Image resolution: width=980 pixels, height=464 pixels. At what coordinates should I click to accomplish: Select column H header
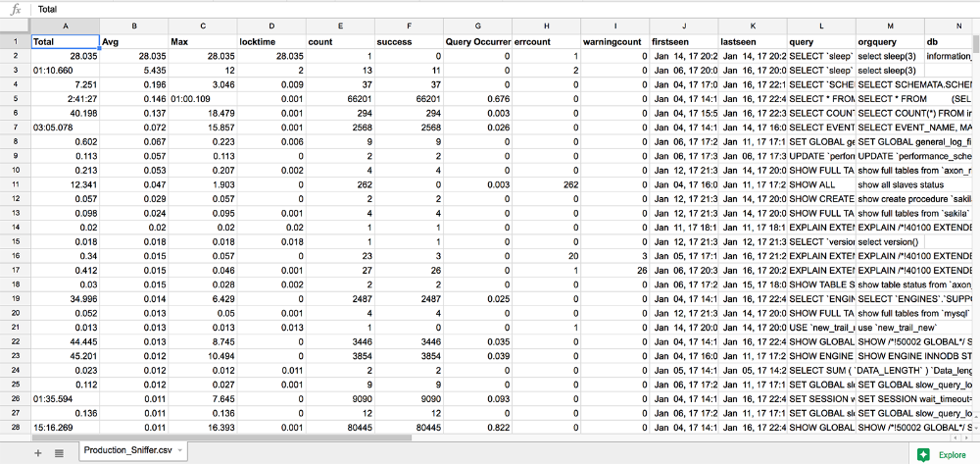click(x=546, y=26)
